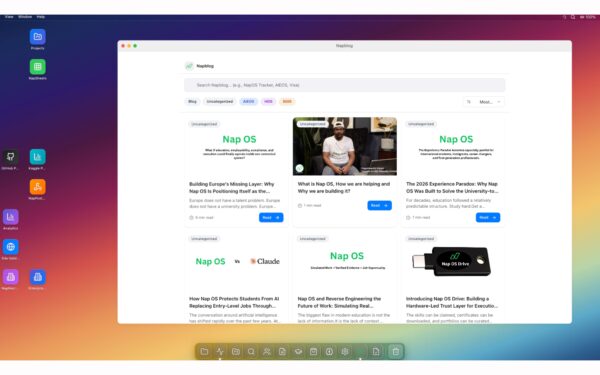This screenshot has height=375, width=600.
Task: Open the people icon in the dock
Action: click(267, 351)
